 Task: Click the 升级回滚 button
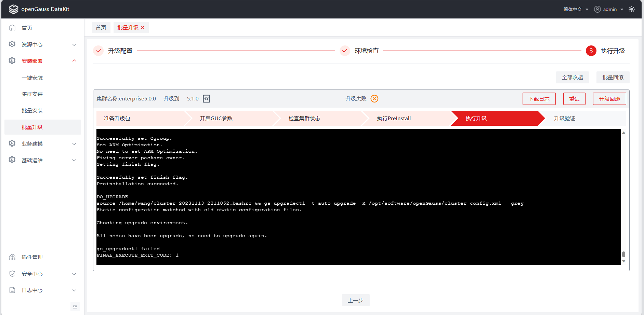click(609, 99)
